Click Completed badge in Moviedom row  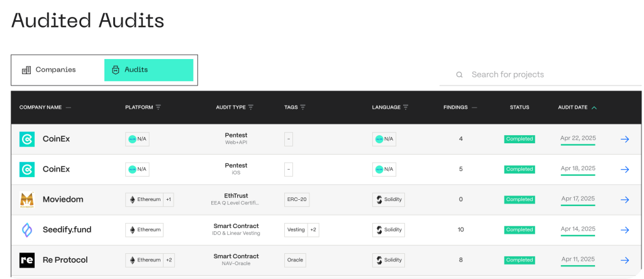pyautogui.click(x=519, y=199)
